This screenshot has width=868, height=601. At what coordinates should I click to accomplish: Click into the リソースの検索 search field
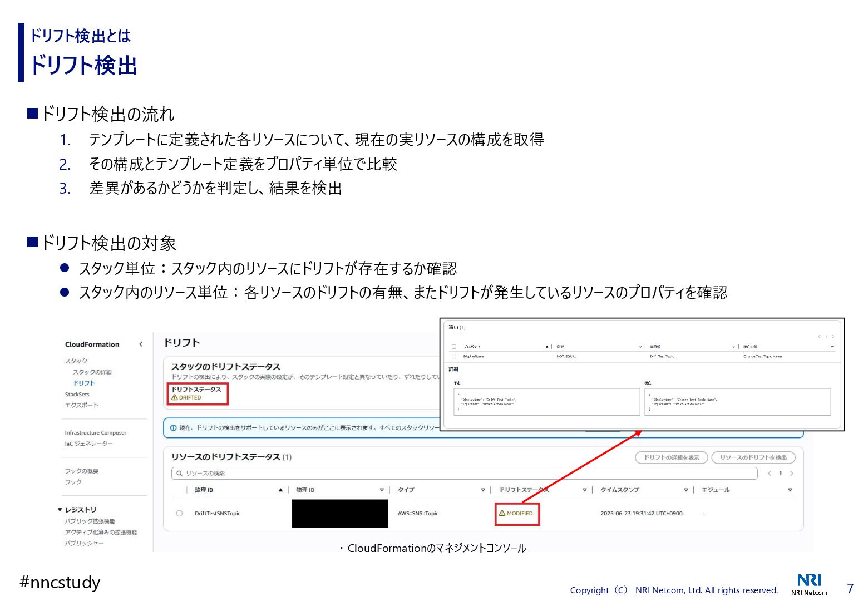[464, 474]
